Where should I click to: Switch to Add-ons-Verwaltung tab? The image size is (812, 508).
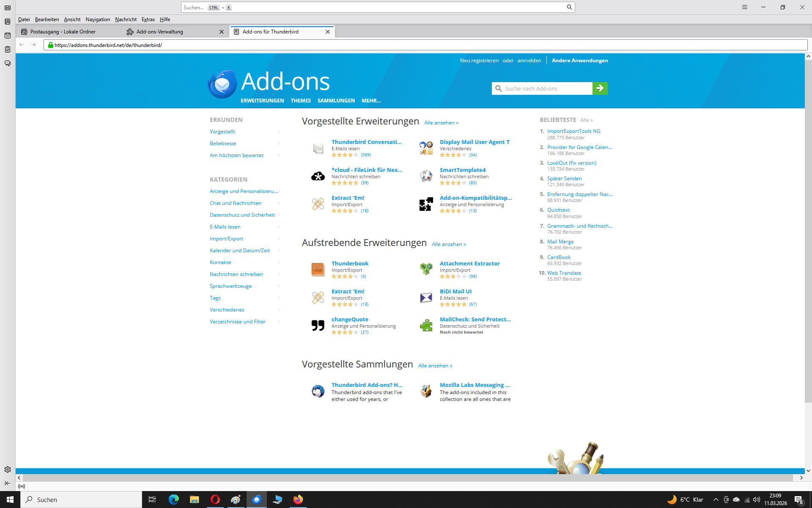[160, 32]
